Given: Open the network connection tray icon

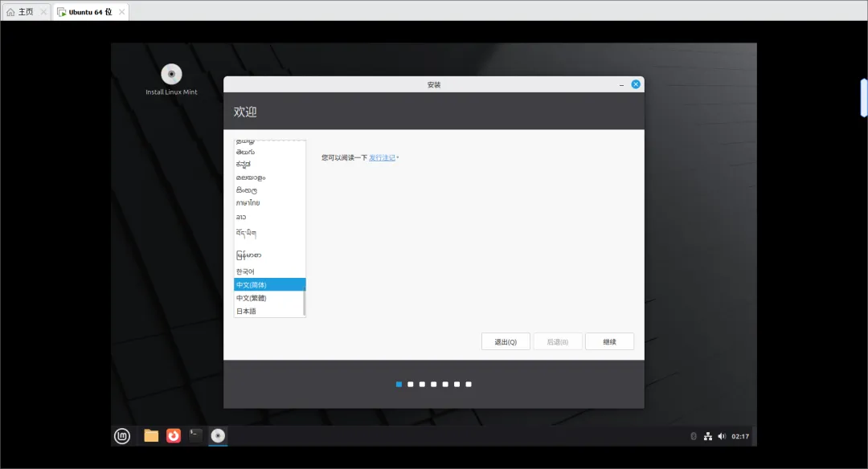Looking at the screenshot, I should (x=707, y=436).
